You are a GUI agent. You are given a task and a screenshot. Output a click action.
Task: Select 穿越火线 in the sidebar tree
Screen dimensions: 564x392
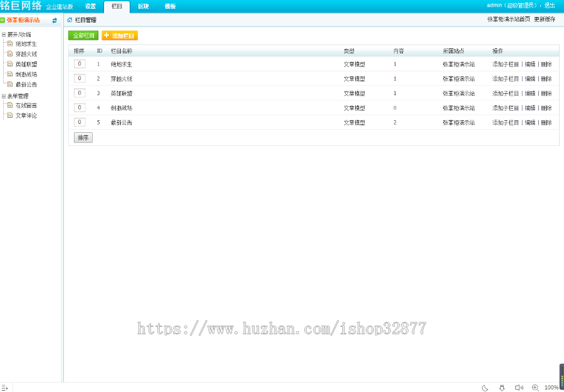pos(26,54)
